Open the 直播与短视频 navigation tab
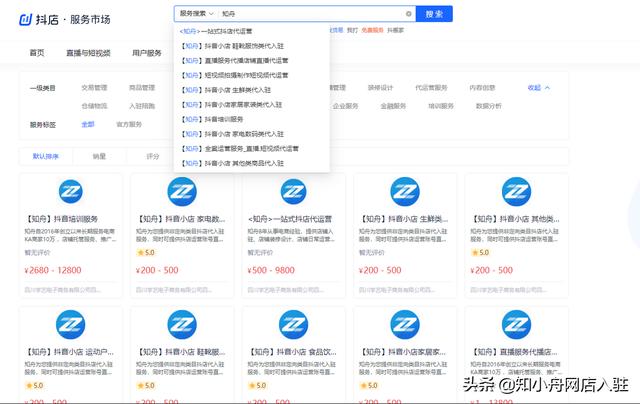Screen dimensions: 640x404 click(88, 53)
